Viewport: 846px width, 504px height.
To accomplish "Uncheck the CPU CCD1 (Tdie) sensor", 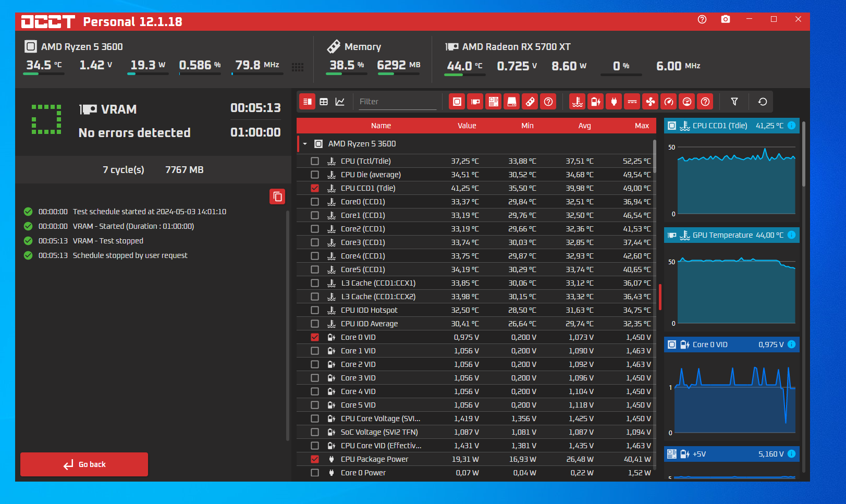I will click(x=315, y=188).
